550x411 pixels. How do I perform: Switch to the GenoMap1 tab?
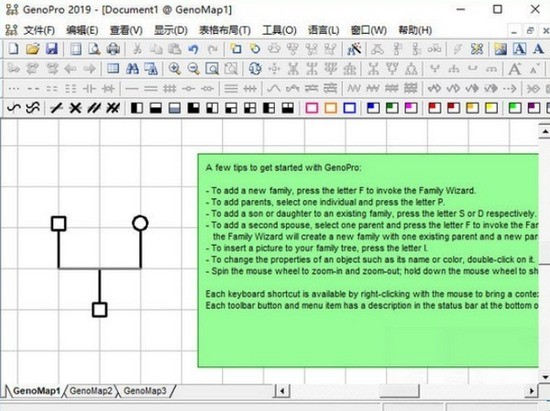pyautogui.click(x=36, y=391)
